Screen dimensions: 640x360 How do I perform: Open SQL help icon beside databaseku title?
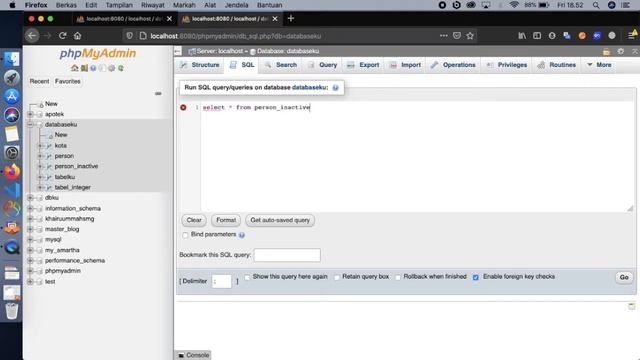point(336,88)
